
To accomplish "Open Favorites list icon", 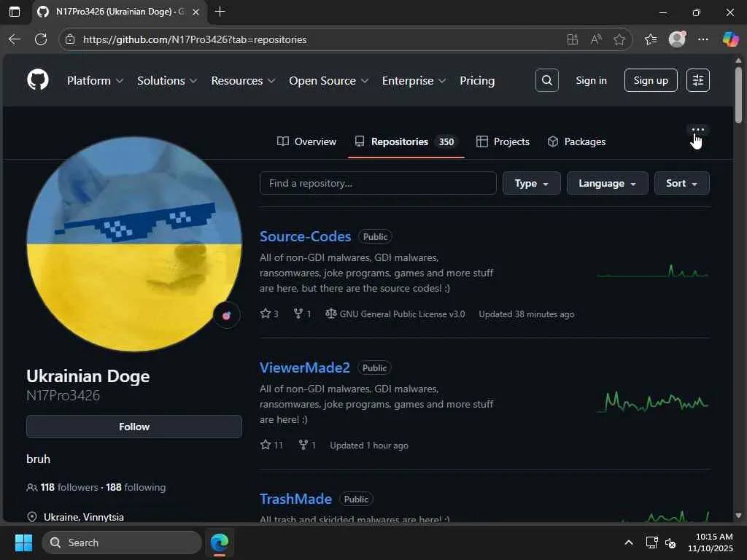I will [x=651, y=39].
